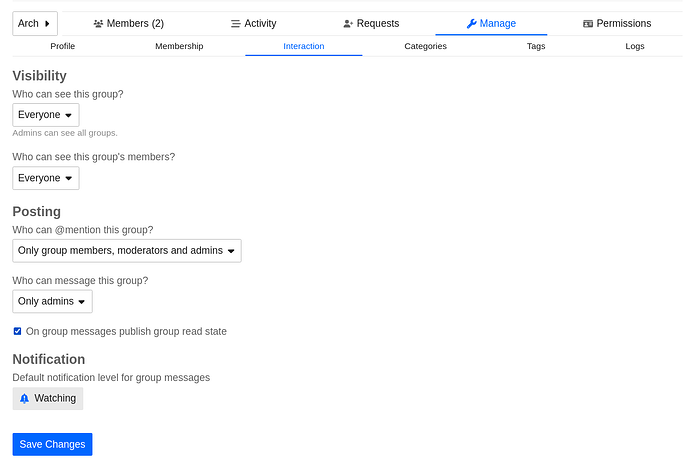Go to the Categories sub-tab
The width and height of the screenshot is (689, 470).
pos(425,46)
